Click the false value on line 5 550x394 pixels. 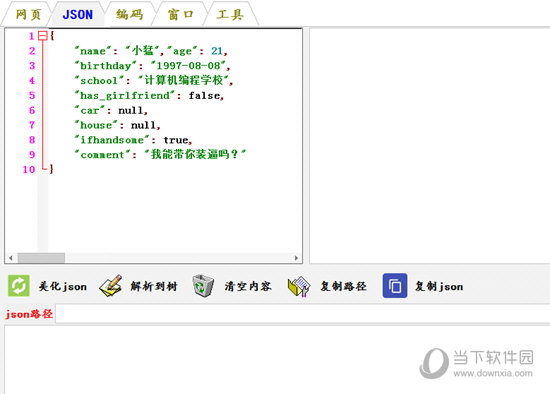[205, 95]
